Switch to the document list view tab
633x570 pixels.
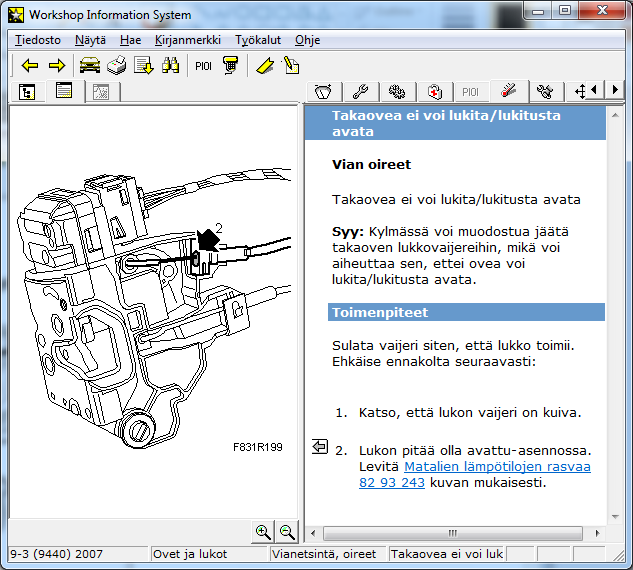click(x=64, y=90)
